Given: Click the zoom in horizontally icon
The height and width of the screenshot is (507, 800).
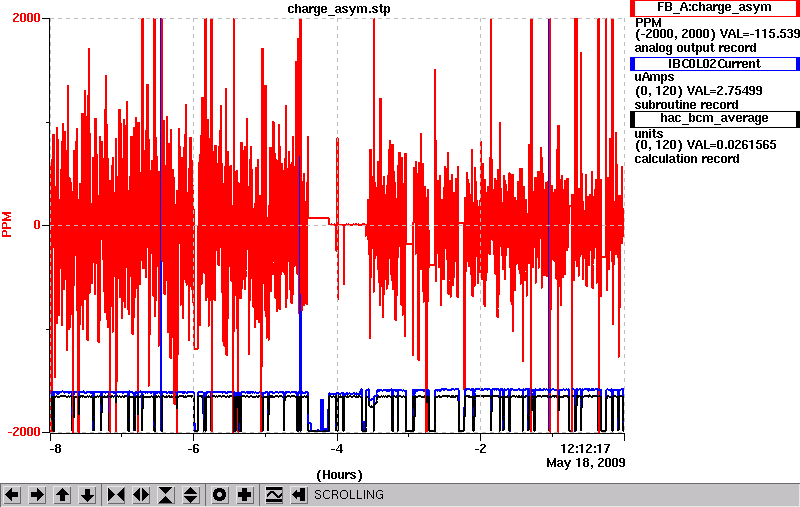Looking at the screenshot, I should [x=116, y=495].
